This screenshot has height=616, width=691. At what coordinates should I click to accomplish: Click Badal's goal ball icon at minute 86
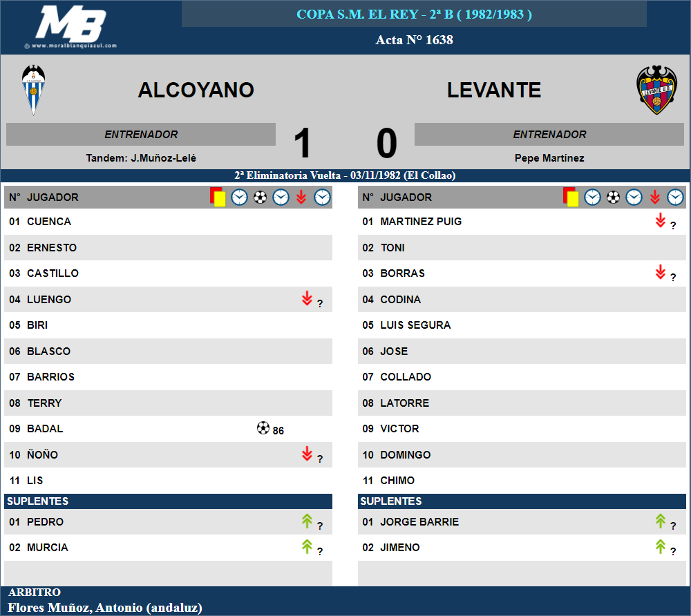click(263, 428)
